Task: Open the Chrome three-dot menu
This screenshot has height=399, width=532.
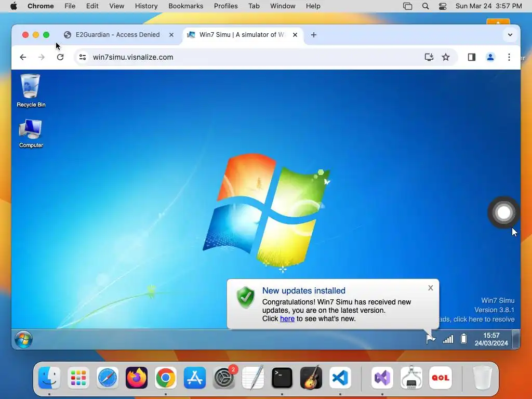Action: tap(509, 57)
